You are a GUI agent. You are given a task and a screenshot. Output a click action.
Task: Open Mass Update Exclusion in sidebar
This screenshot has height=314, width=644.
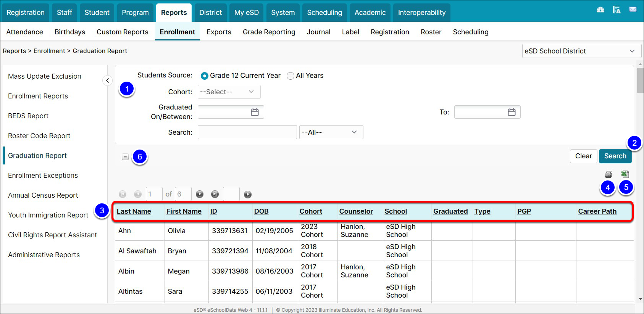point(45,76)
